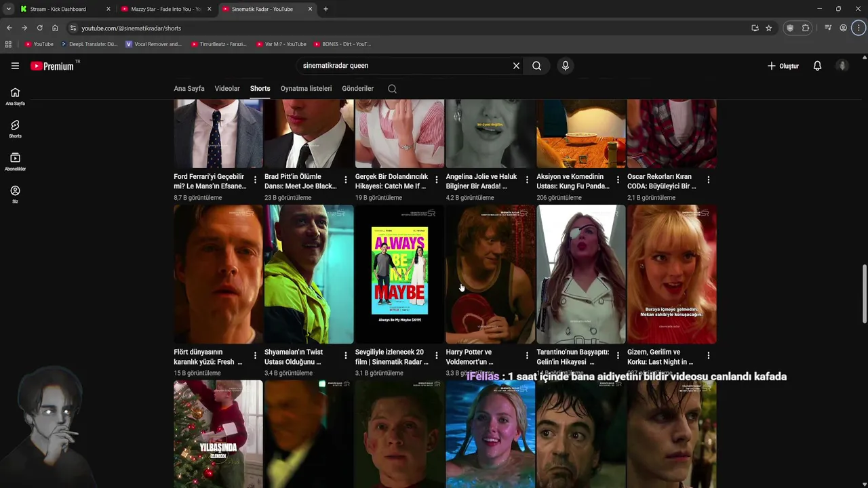
Task: Open more options for CODA short
Action: click(x=708, y=180)
